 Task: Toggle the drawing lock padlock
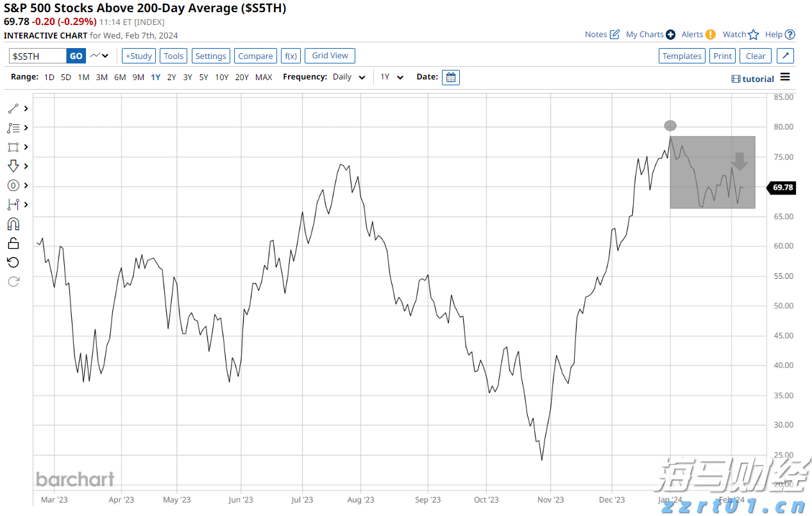pos(13,243)
